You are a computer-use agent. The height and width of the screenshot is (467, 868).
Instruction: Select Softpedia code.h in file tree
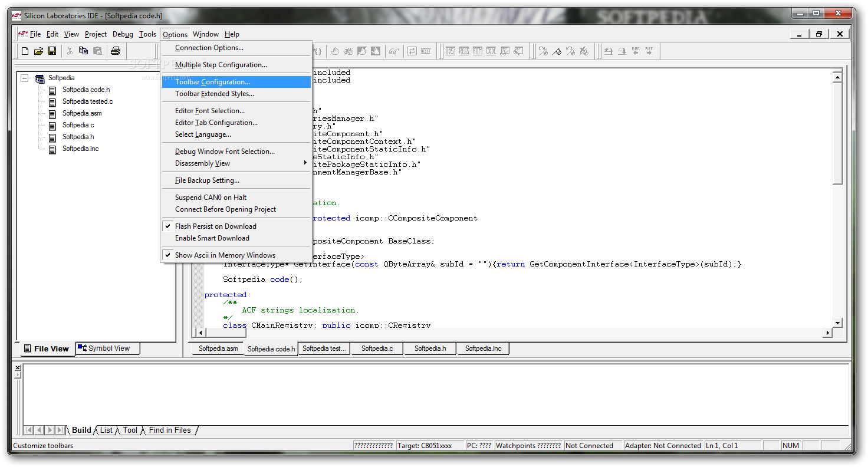pyautogui.click(x=86, y=90)
